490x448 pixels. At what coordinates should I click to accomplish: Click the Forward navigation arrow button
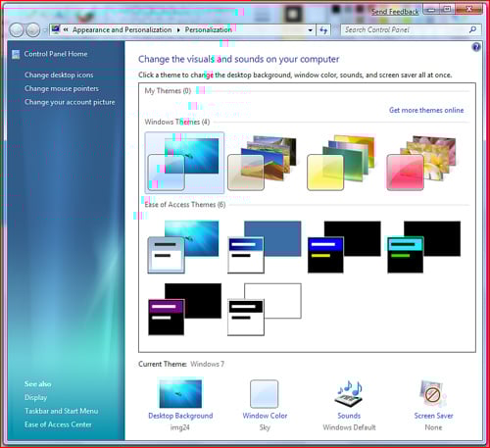point(32,30)
